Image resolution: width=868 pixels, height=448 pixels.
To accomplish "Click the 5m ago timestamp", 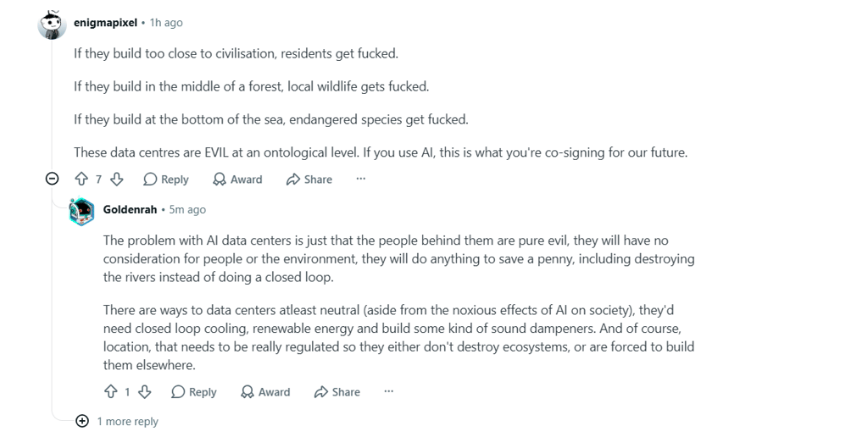I will coord(187,210).
